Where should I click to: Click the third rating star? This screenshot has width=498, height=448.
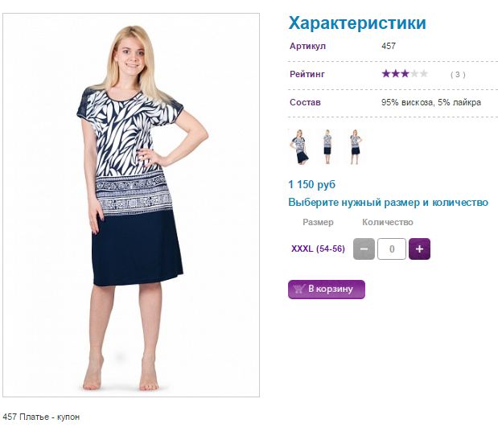[x=405, y=74]
